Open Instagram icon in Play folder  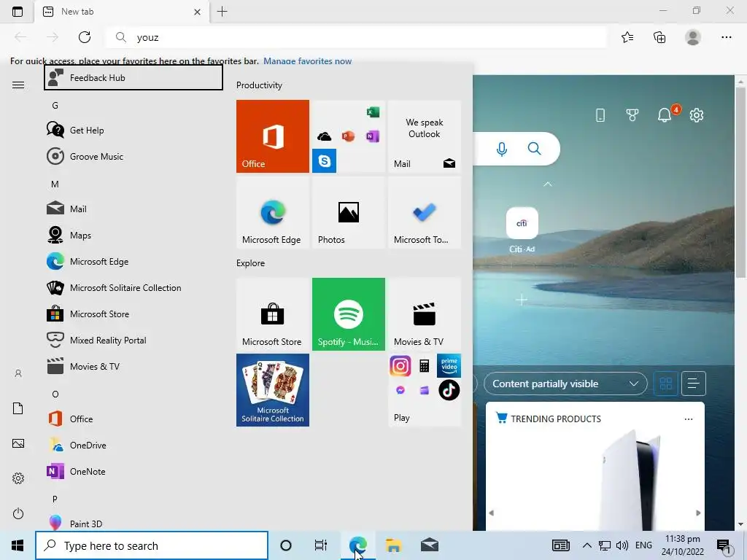(400, 366)
